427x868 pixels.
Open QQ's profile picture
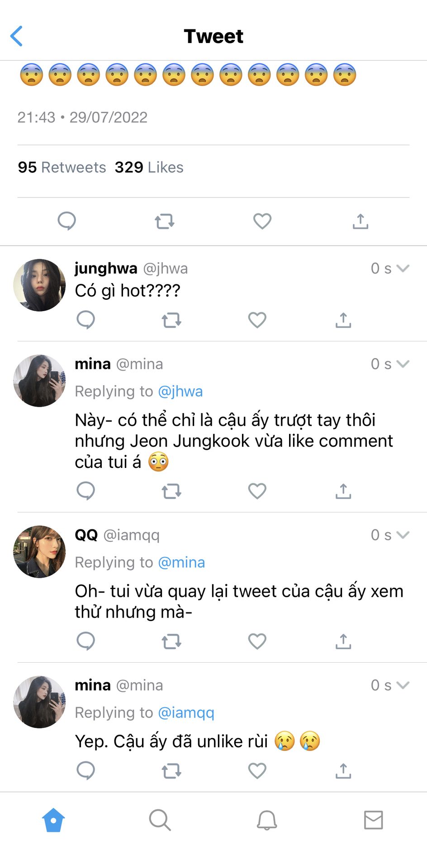40,552
